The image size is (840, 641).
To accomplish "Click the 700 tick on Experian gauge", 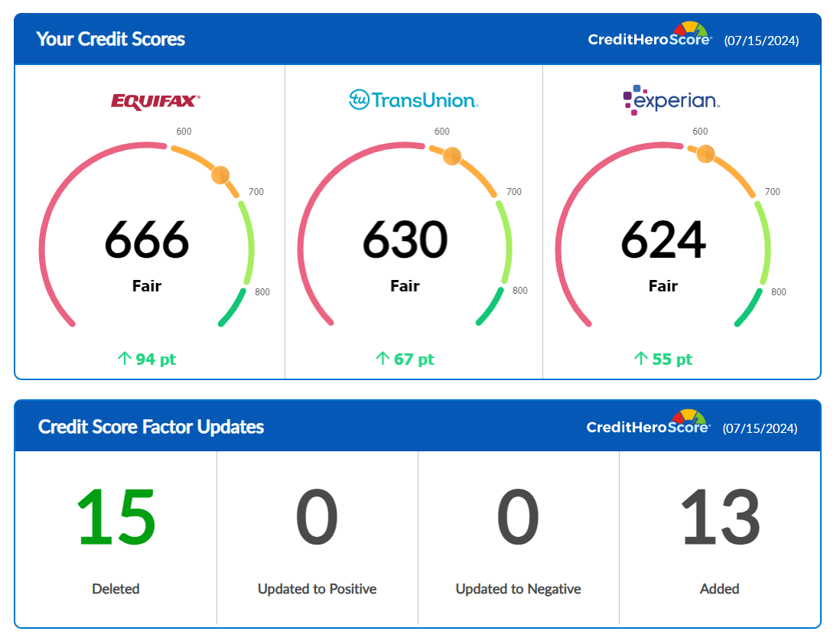I will [773, 192].
